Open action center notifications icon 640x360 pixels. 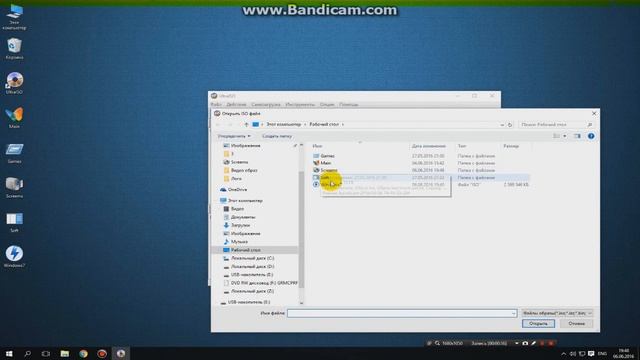pyautogui.click(x=591, y=354)
